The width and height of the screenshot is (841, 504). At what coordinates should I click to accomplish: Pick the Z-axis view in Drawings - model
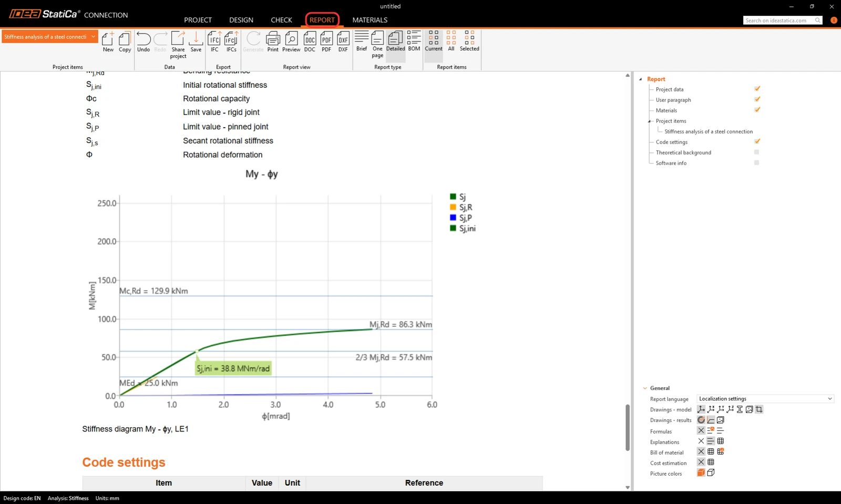click(730, 409)
